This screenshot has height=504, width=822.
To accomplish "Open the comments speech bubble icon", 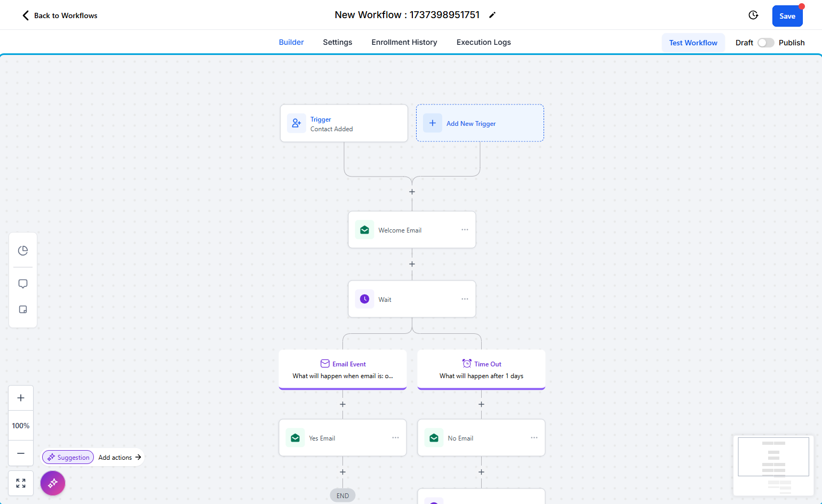I will click(23, 284).
